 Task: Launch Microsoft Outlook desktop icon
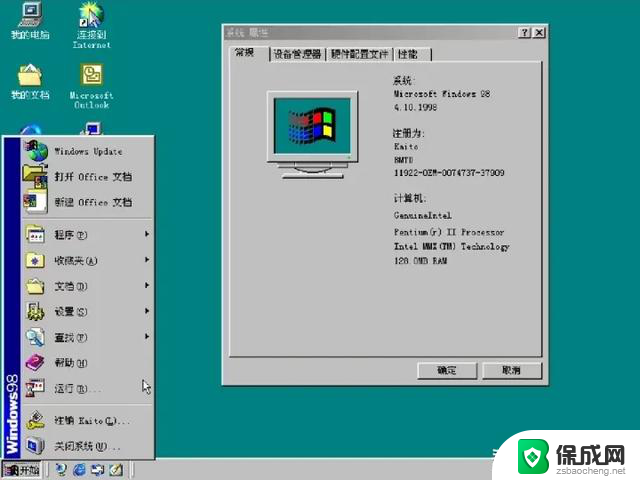coord(91,86)
